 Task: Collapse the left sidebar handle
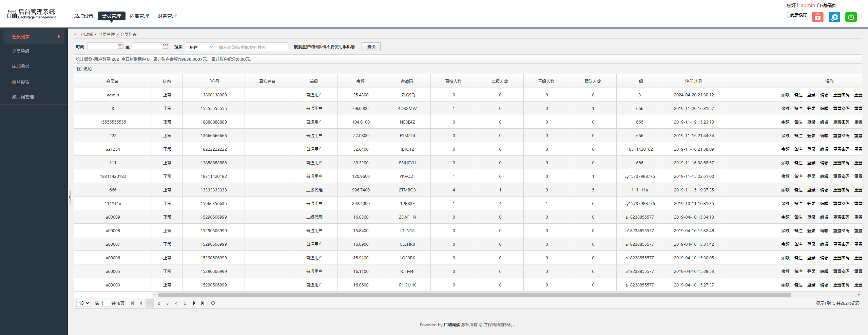point(69,197)
